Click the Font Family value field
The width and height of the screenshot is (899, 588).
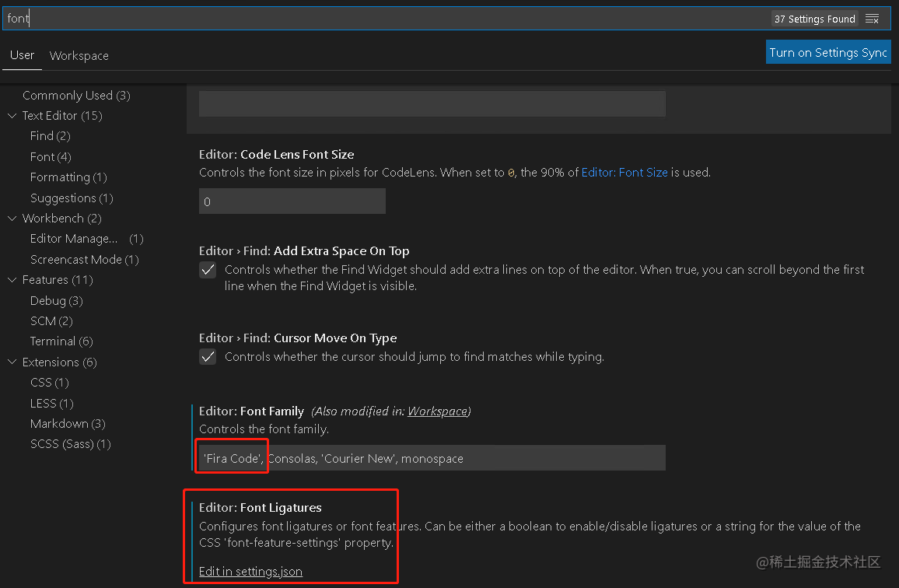pyautogui.click(x=432, y=457)
